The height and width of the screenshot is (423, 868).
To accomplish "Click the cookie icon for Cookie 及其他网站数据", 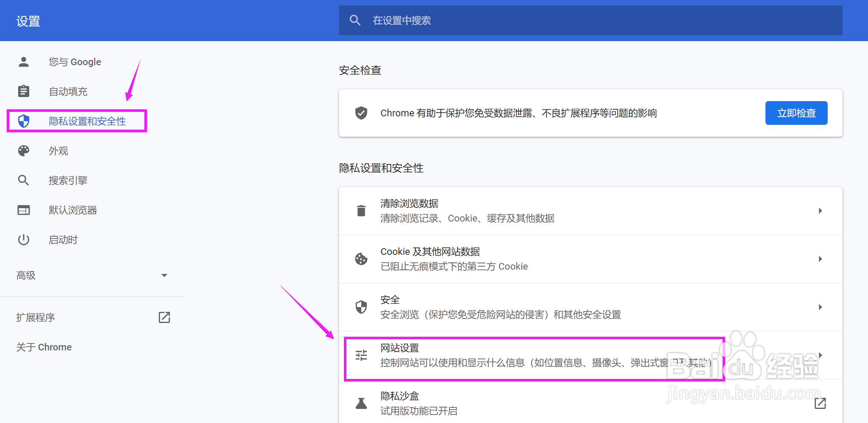I will pyautogui.click(x=361, y=259).
